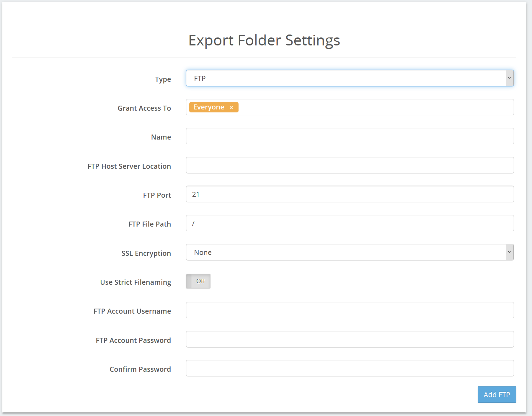Click the Name input field
The width and height of the screenshot is (532, 416).
click(x=350, y=136)
